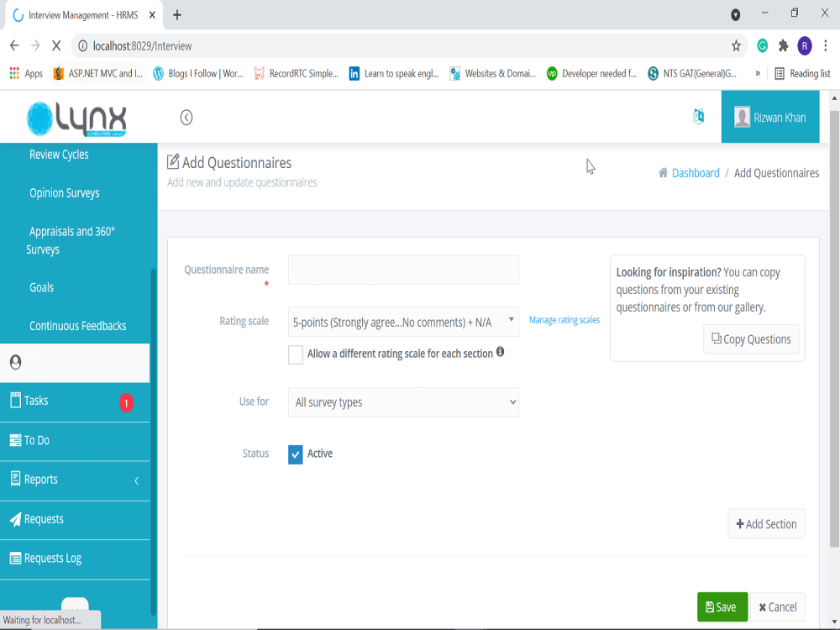840x630 pixels.
Task: Open the Rizwan Khan user profile menu
Action: (769, 117)
